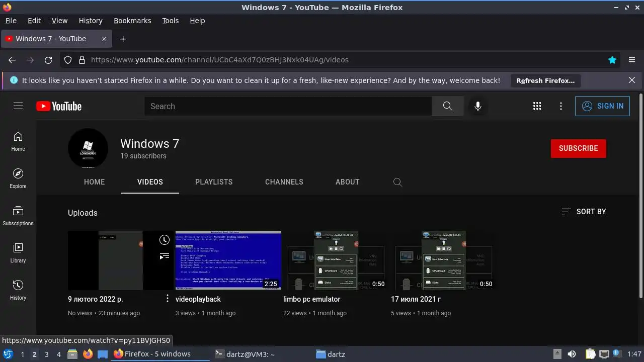644x362 pixels.
Task: Switch to the PLAYLISTS tab
Action: click(x=214, y=182)
